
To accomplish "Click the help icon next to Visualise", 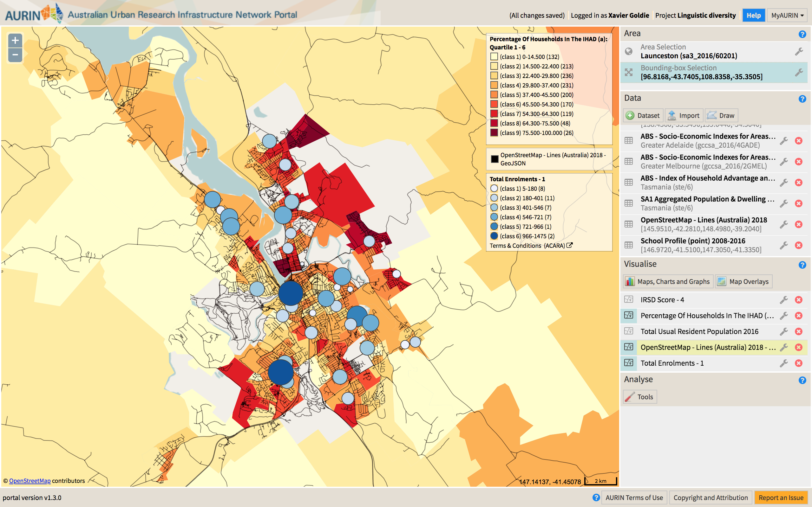I will pyautogui.click(x=802, y=265).
